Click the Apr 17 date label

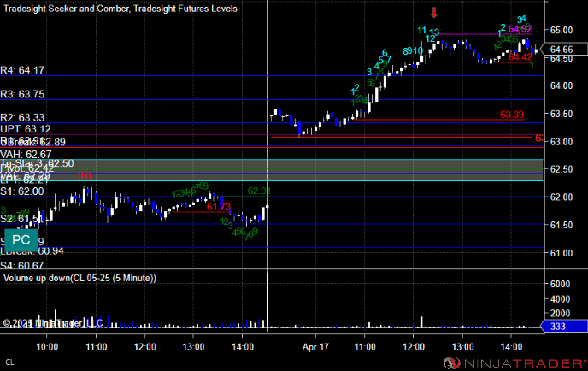pyautogui.click(x=315, y=347)
